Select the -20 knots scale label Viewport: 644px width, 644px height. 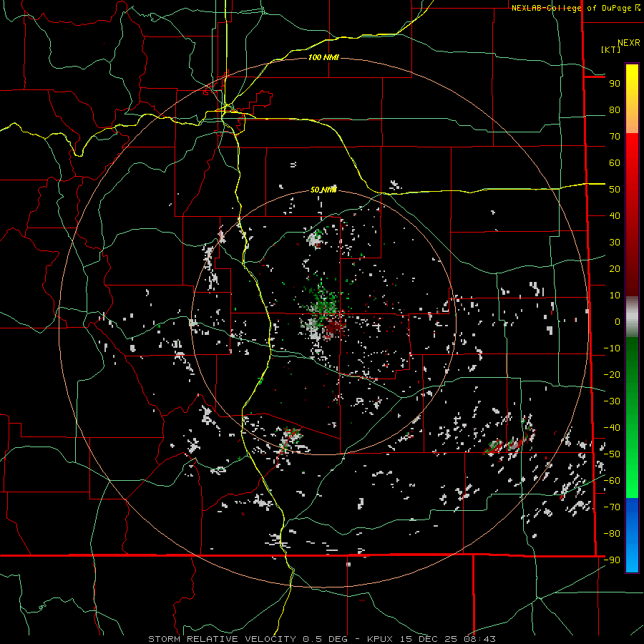point(612,375)
